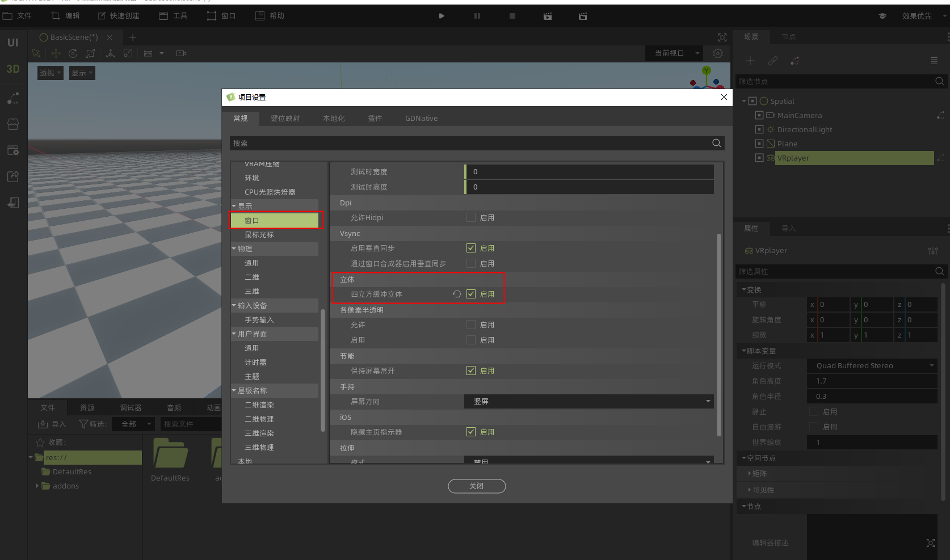This screenshot has height=560, width=950.
Task: Click the ruler snap icon in viewport toolbar
Action: pyautogui.click(x=148, y=53)
